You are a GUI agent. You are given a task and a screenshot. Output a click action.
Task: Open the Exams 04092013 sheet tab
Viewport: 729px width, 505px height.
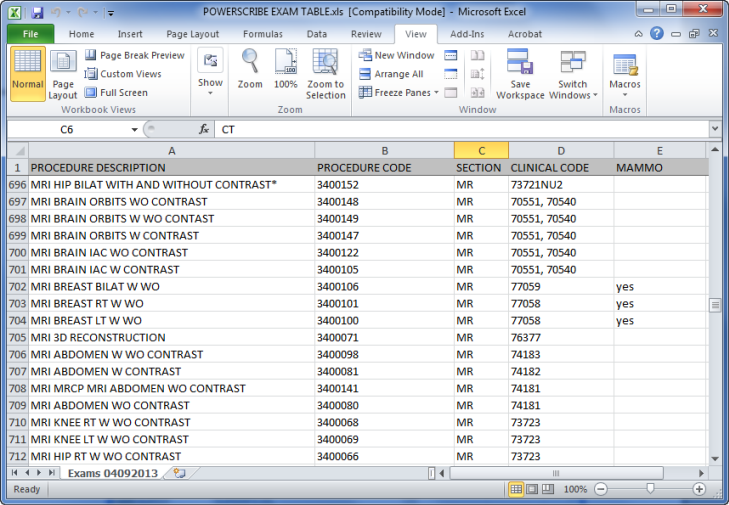point(113,473)
